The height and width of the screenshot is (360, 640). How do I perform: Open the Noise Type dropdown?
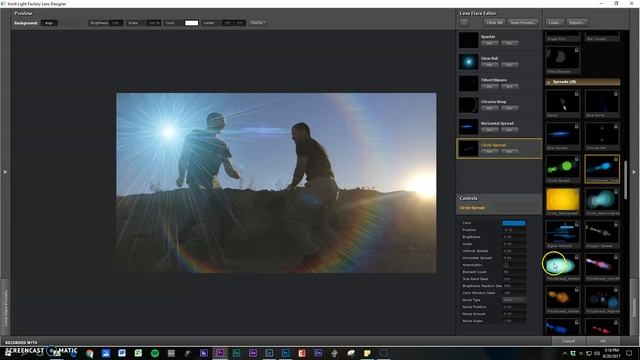(514, 300)
